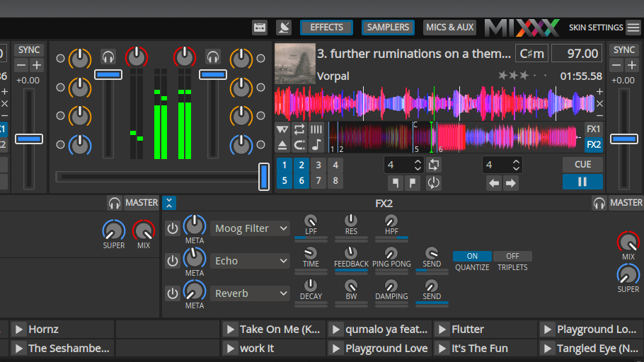Toggle headphone icon beside left MASTER
Image resolution: width=644 pixels, height=362 pixels.
click(x=115, y=203)
